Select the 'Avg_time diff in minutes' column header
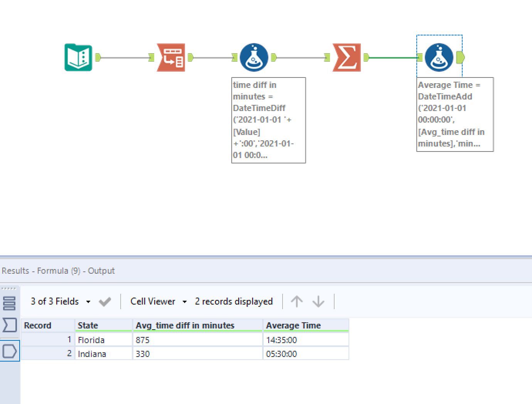 pos(184,325)
